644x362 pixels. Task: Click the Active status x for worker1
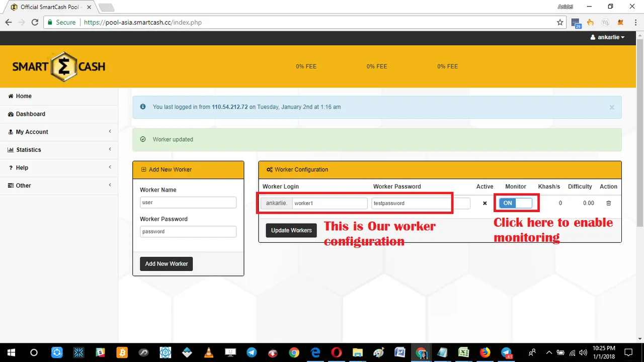pos(485,203)
